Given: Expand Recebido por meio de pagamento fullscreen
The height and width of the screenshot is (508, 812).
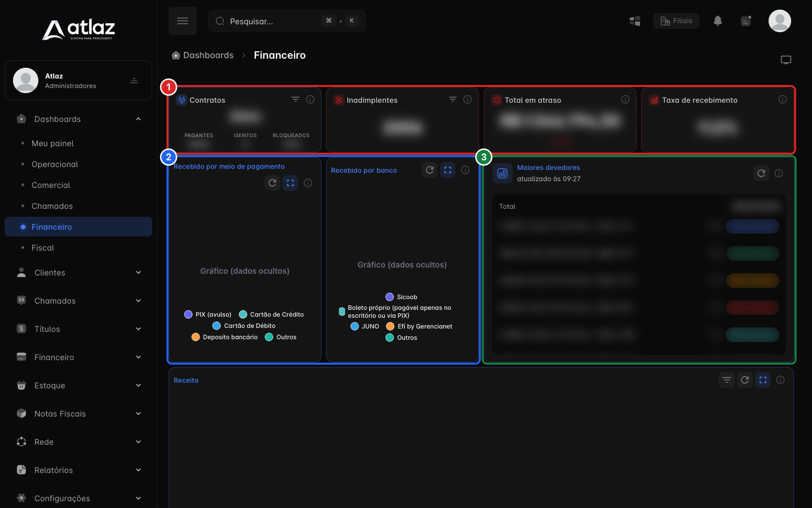Looking at the screenshot, I should pyautogui.click(x=290, y=183).
